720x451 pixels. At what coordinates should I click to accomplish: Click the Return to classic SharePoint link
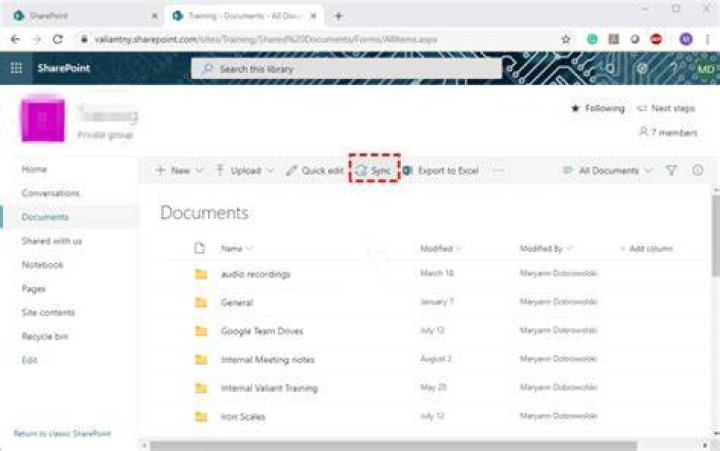point(62,434)
